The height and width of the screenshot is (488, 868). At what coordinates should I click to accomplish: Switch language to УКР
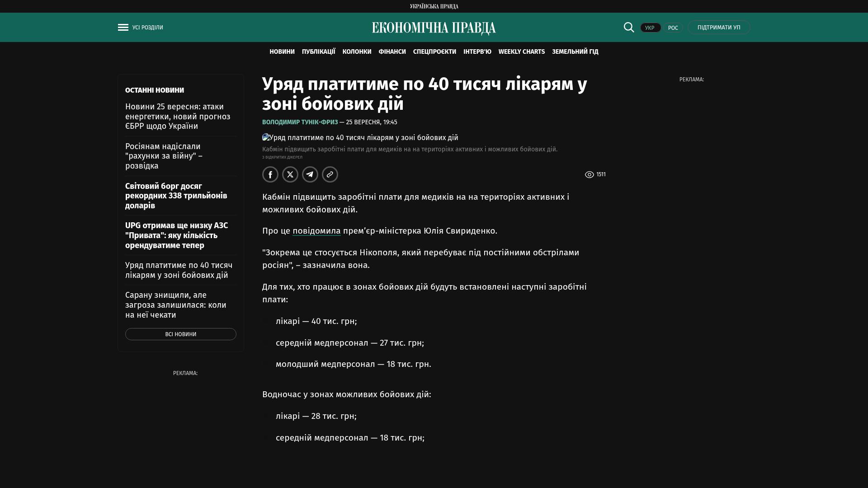coord(650,28)
